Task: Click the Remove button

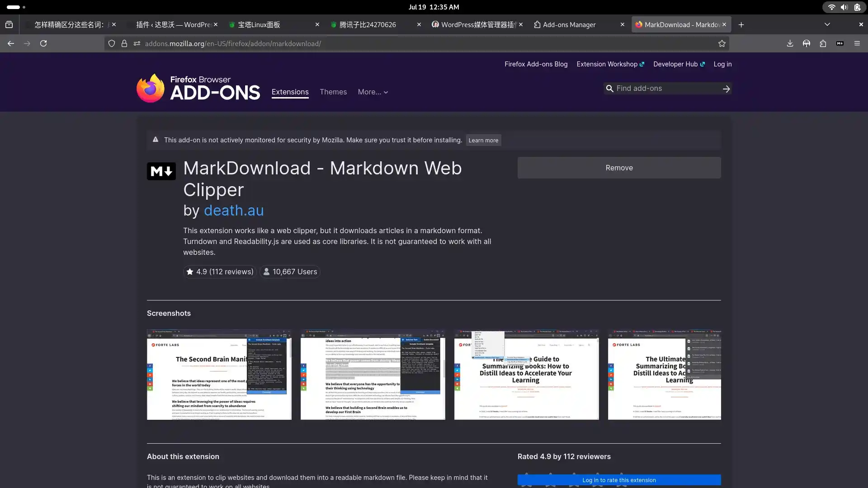Action: 619,168
